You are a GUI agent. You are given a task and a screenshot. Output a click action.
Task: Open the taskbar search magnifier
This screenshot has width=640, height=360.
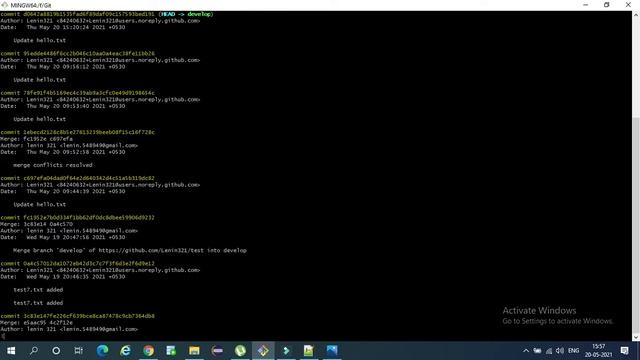pos(34,351)
